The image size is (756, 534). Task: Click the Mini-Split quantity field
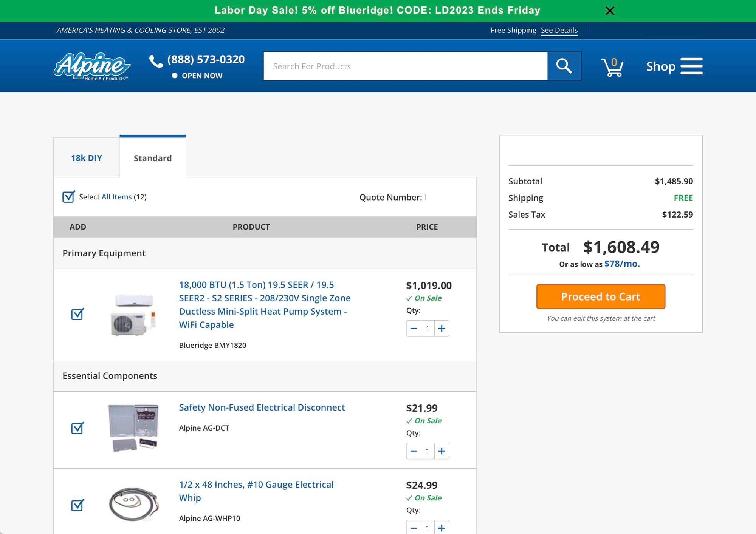point(428,329)
